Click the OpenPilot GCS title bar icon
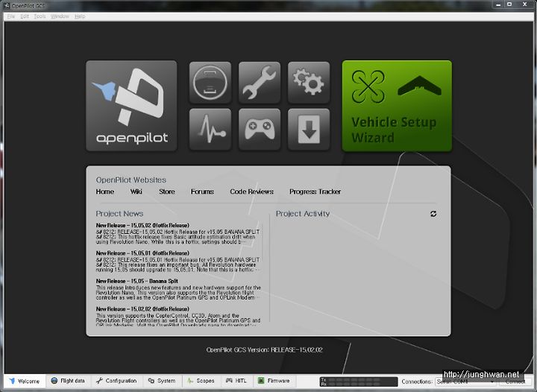537x392 pixels. tap(6, 5)
